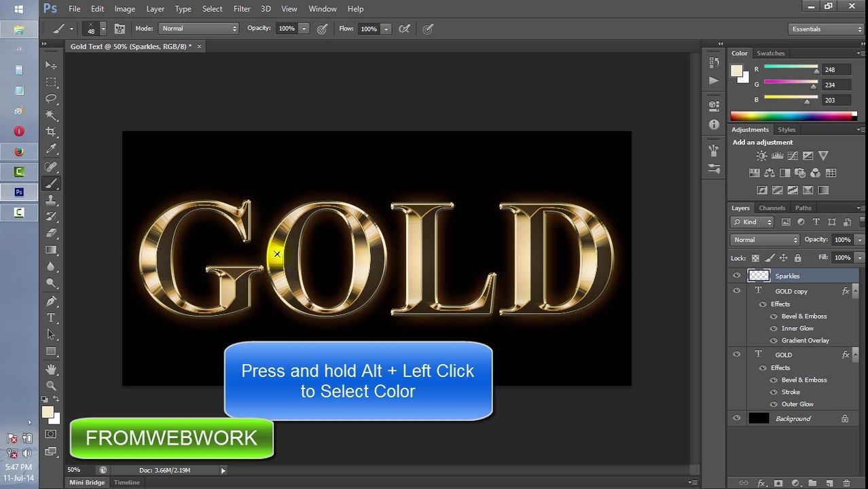The height and width of the screenshot is (489, 868).
Task: Open the Layer menu
Action: [x=155, y=9]
